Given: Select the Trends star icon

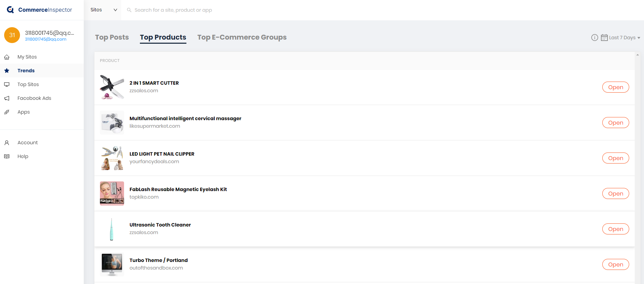Looking at the screenshot, I should click(7, 71).
